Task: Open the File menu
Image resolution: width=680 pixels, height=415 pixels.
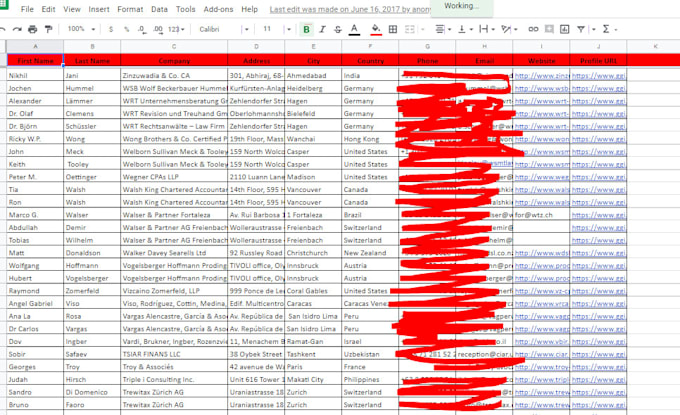Action: 27,9
